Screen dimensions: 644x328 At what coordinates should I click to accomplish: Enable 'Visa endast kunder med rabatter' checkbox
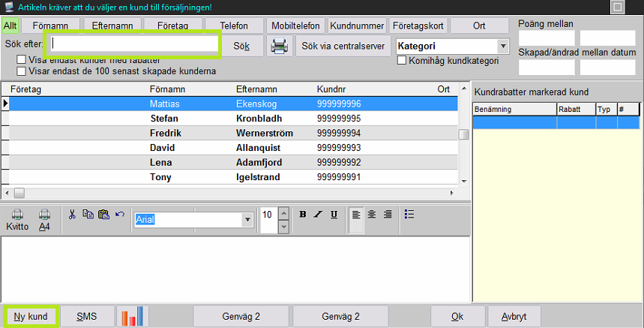22,60
